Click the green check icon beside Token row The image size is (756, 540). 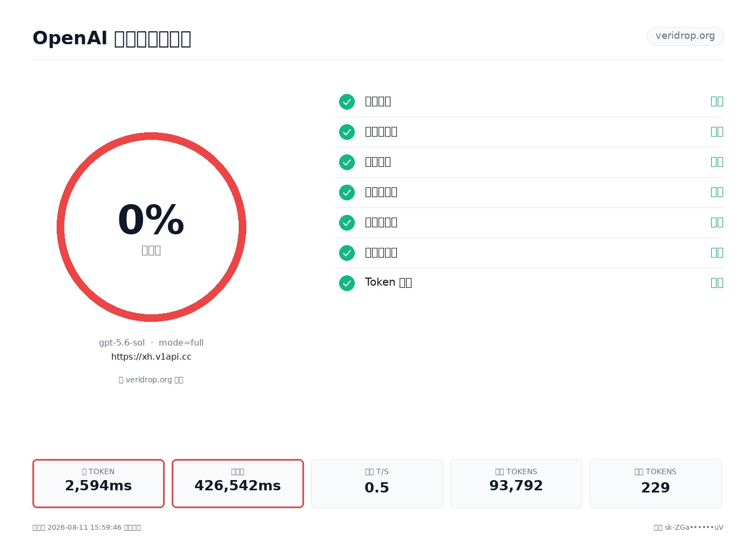pyautogui.click(x=347, y=283)
